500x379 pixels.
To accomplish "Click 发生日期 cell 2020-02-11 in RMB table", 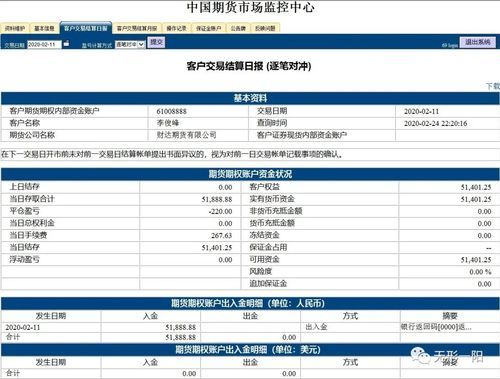I will click(x=23, y=328).
